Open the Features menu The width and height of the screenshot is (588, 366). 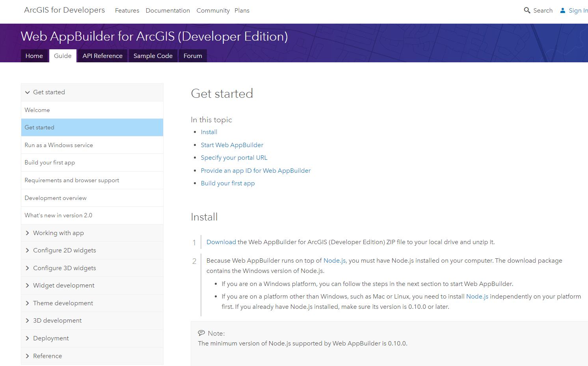pos(127,11)
